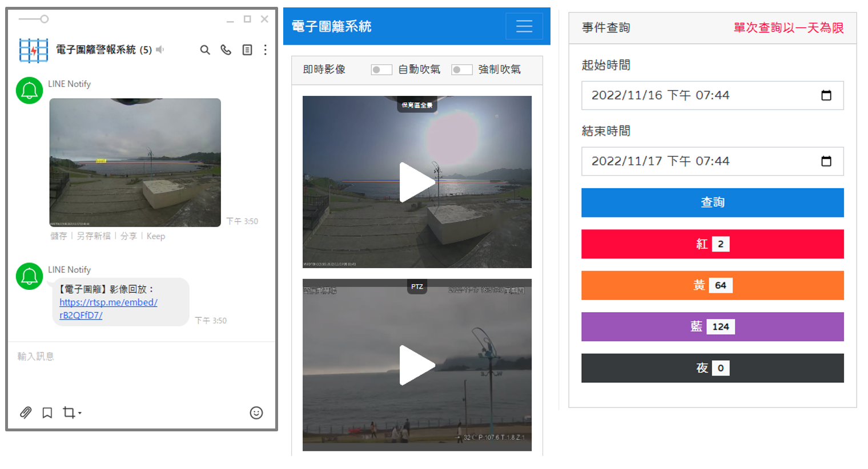Play the PTZ camera video
Image resolution: width=868 pixels, height=469 pixels.
pyautogui.click(x=417, y=365)
